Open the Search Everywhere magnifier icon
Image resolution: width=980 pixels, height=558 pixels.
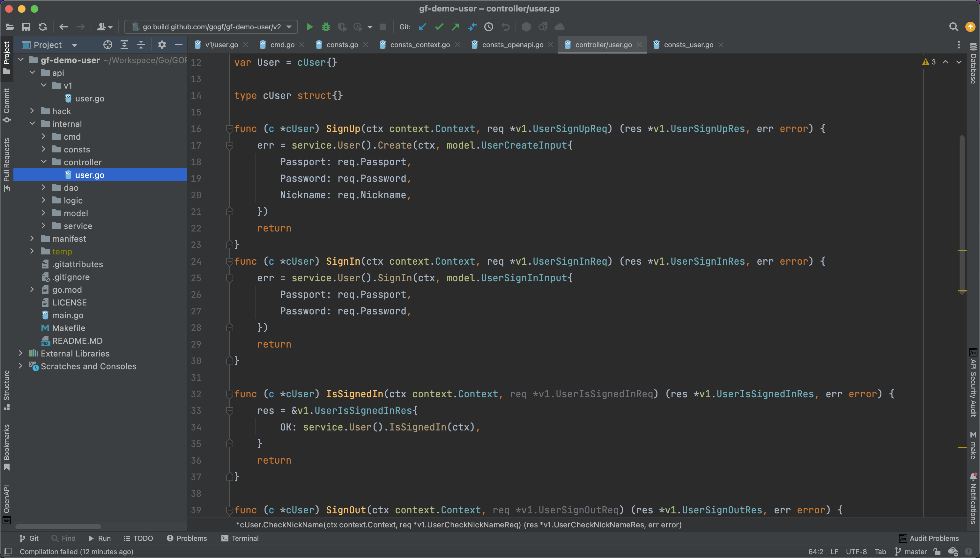pyautogui.click(x=954, y=27)
